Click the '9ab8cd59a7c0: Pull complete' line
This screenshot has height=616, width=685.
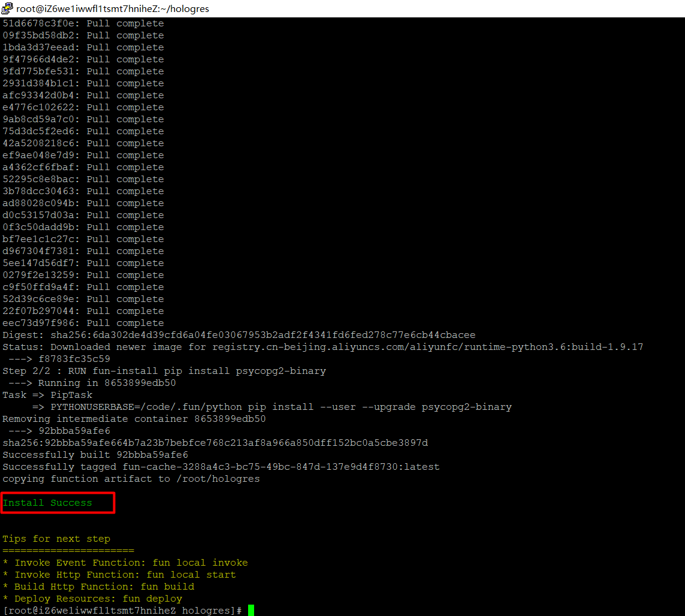click(x=83, y=119)
